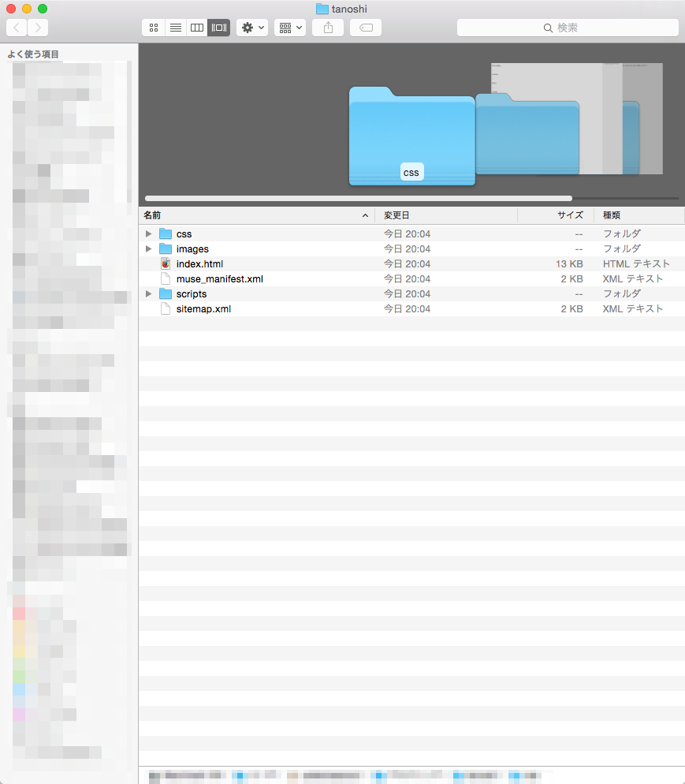685x784 pixels.
Task: Expand the scripts folder disclosure triangle
Action: pos(148,294)
